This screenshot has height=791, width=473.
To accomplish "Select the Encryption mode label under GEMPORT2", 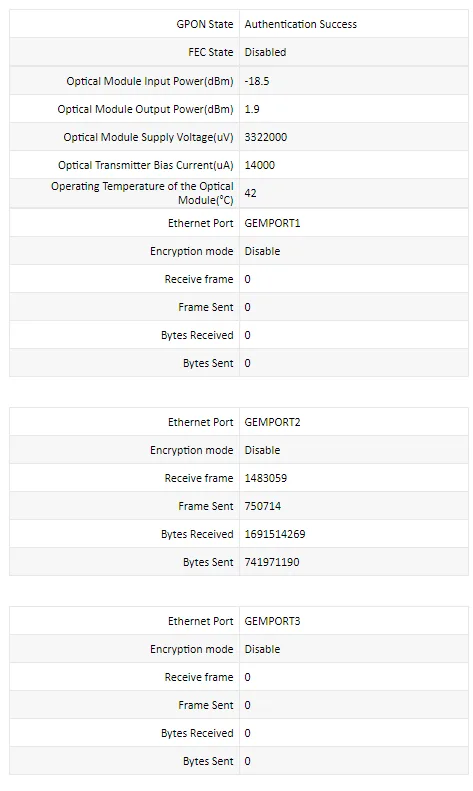I will (192, 450).
